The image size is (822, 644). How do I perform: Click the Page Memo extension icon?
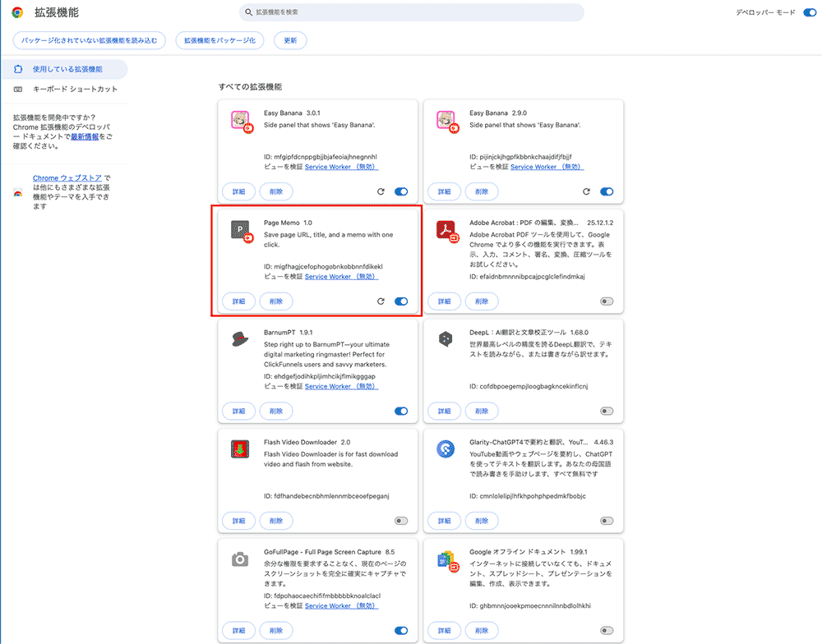240,231
